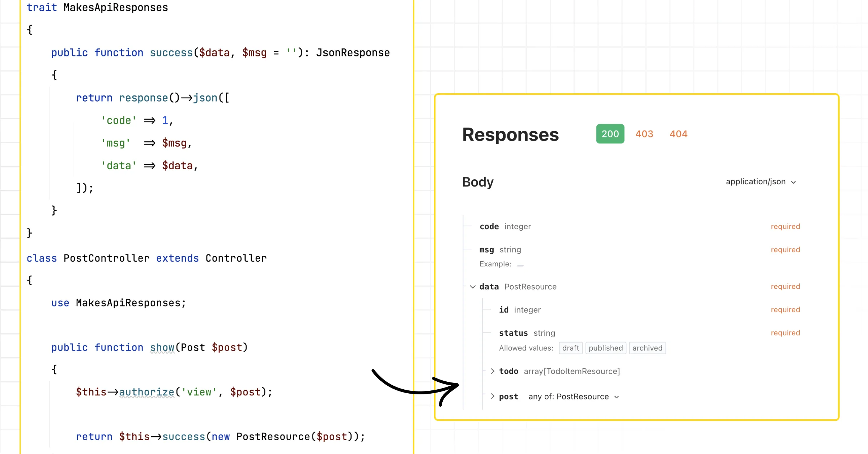Click 'MakesApiResponses' in the trait declaration
Image resolution: width=868 pixels, height=454 pixels.
click(x=116, y=8)
